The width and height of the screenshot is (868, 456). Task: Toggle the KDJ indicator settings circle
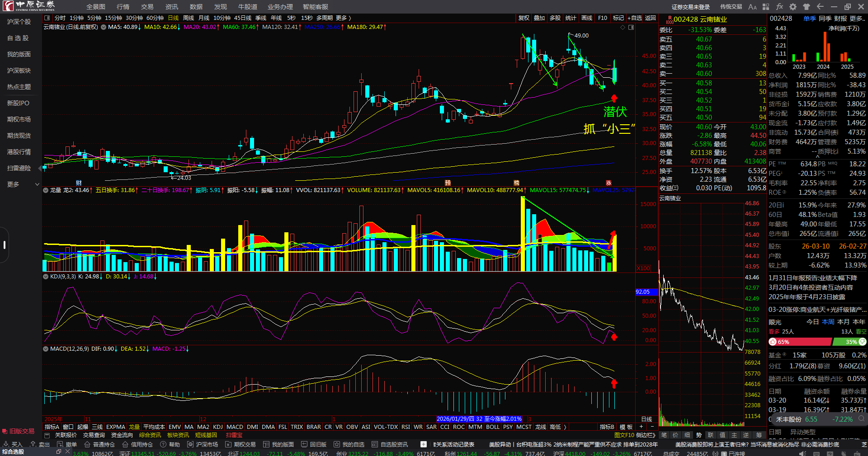(x=46, y=276)
